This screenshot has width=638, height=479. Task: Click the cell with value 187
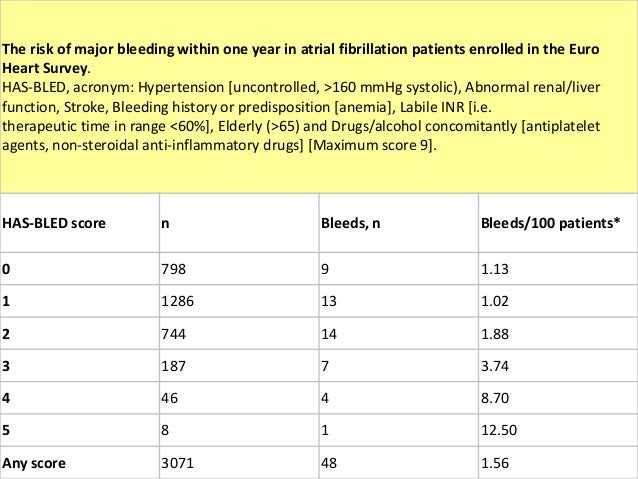click(239, 366)
